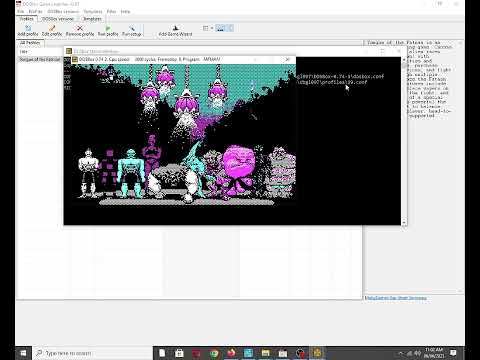Click the DOSBox Game Launcher taskbar icon
This screenshot has width=480, height=360.
[x=317, y=353]
